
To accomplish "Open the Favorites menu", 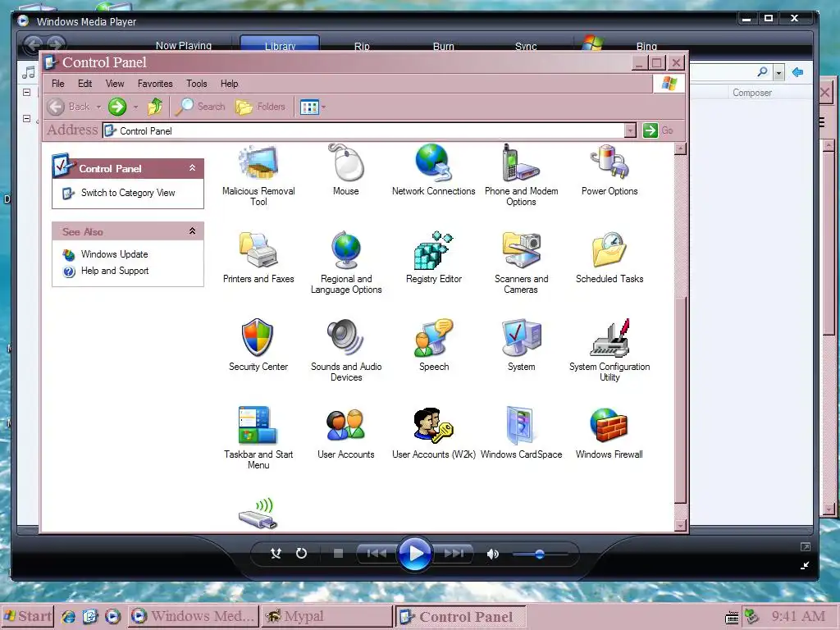I will click(x=155, y=84).
